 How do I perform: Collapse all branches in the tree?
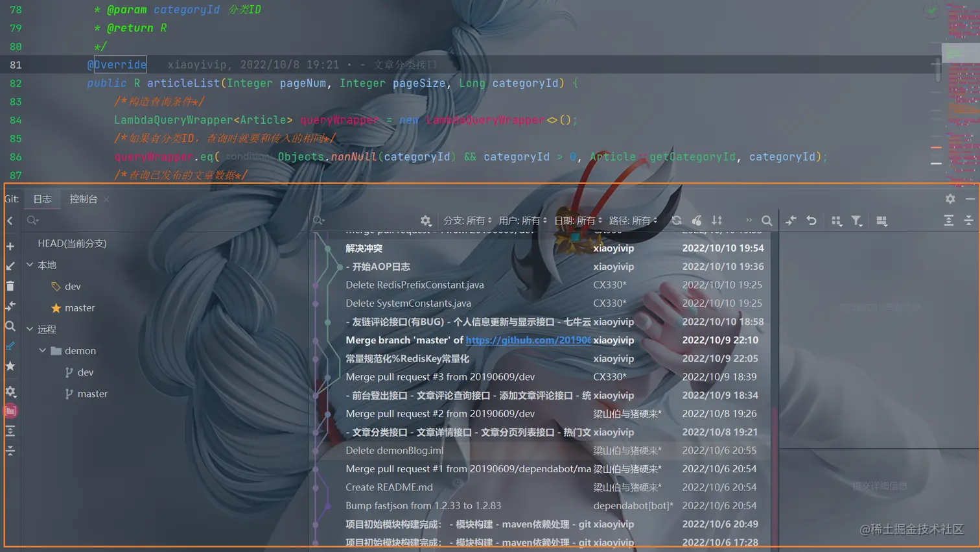coord(10,451)
